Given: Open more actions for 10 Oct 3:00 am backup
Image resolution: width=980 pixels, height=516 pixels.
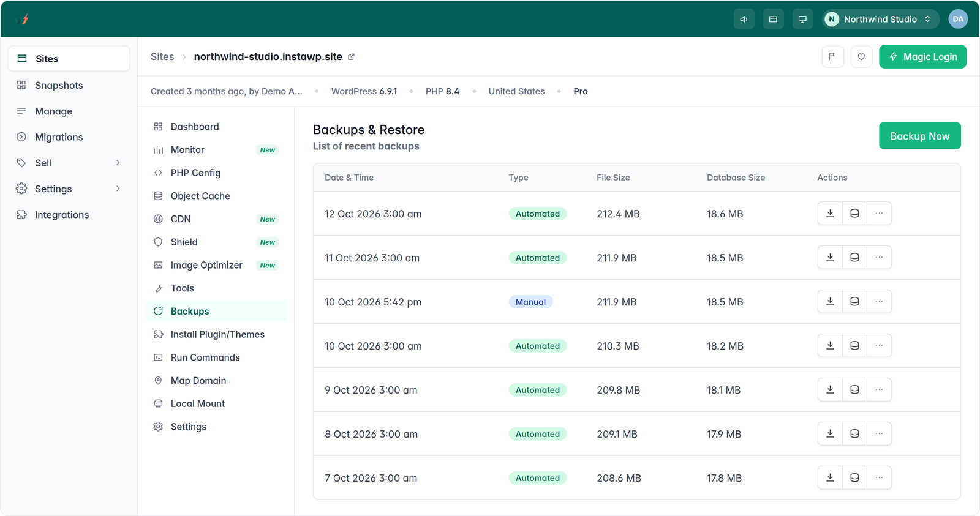Looking at the screenshot, I should pyautogui.click(x=879, y=346).
